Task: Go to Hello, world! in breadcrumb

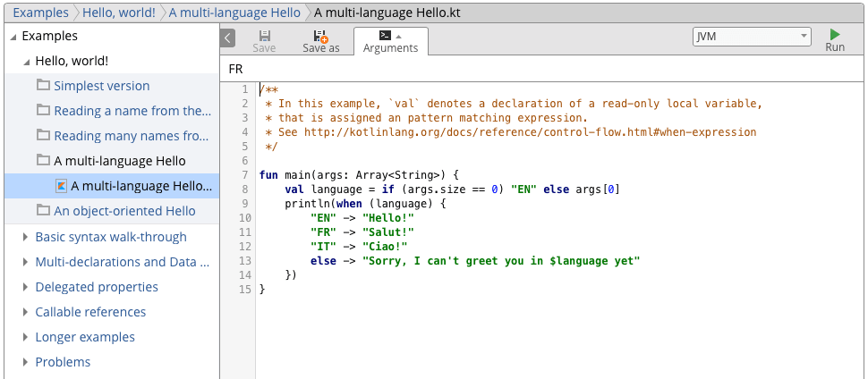Action: point(119,13)
